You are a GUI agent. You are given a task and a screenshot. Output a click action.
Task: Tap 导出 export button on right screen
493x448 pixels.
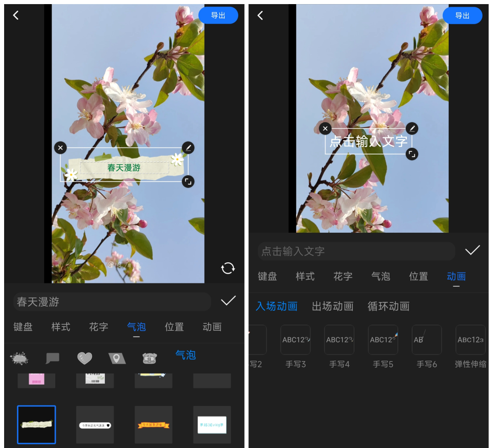462,16
